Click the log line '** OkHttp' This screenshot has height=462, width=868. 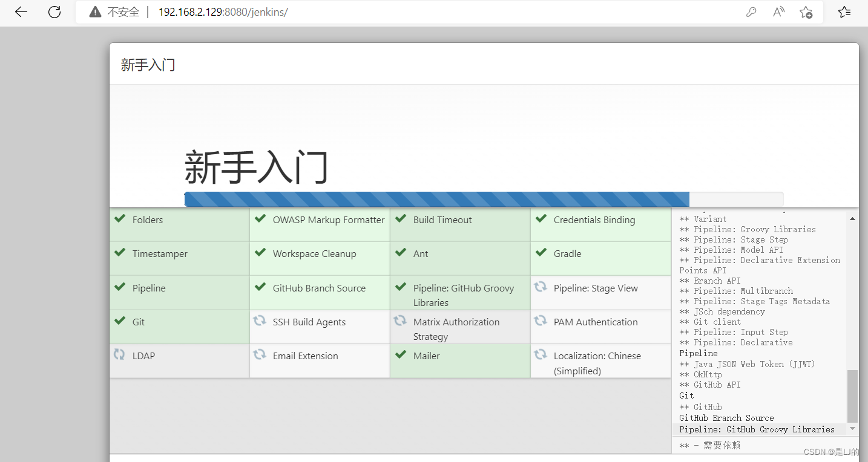click(700, 374)
